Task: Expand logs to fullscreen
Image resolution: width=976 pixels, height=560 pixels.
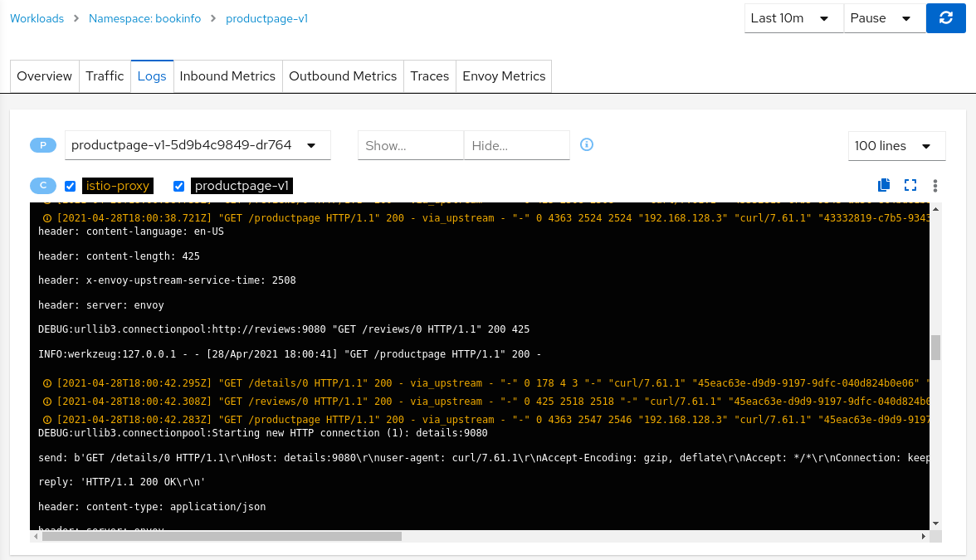Action: 910,185
